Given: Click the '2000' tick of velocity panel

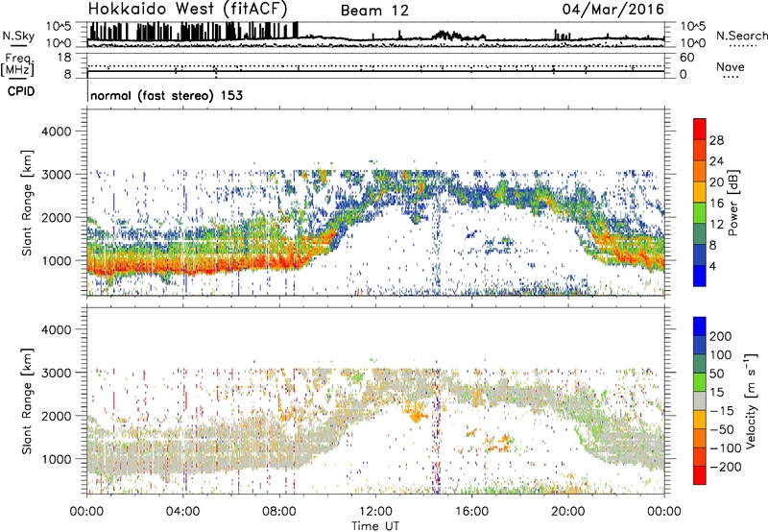Looking at the screenshot, I should click(56, 416).
